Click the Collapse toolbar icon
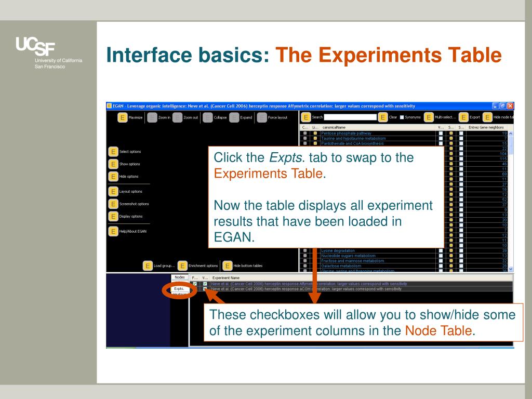Viewport: 532px width, 399px height. [208, 117]
